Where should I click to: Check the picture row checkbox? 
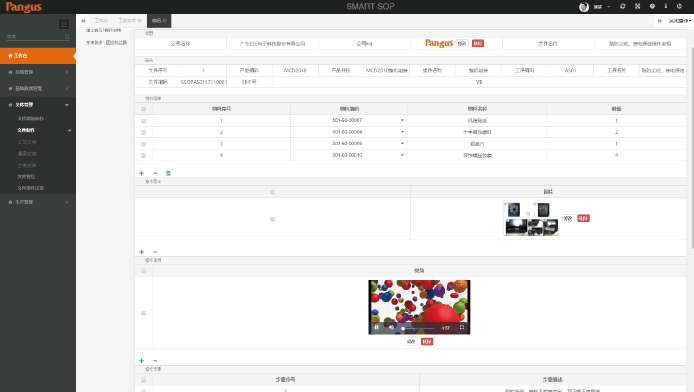point(272,219)
